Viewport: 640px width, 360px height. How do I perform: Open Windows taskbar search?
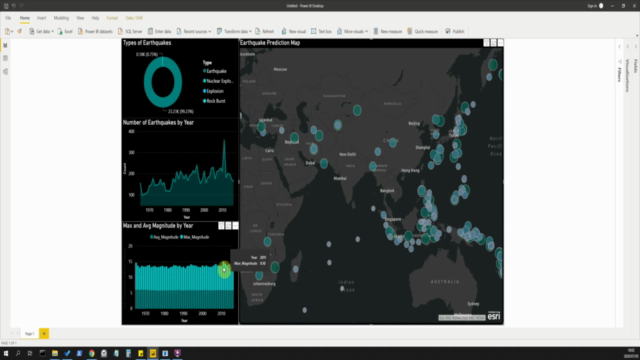pos(18,353)
